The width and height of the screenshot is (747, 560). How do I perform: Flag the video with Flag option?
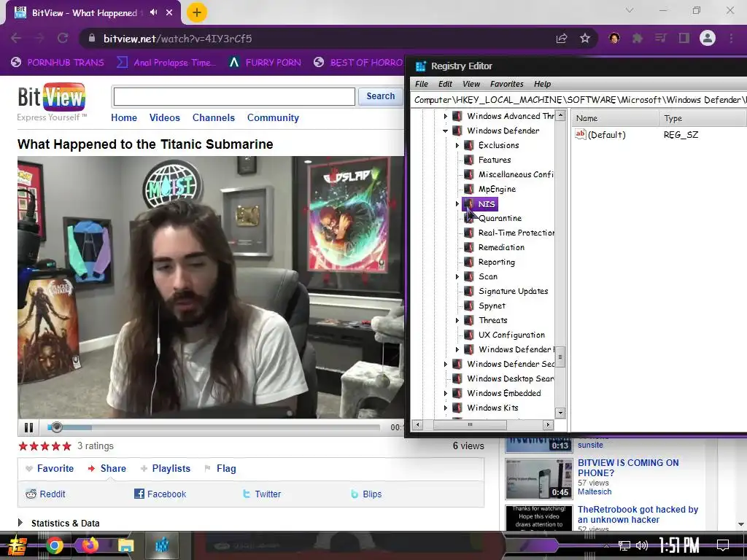click(220, 469)
